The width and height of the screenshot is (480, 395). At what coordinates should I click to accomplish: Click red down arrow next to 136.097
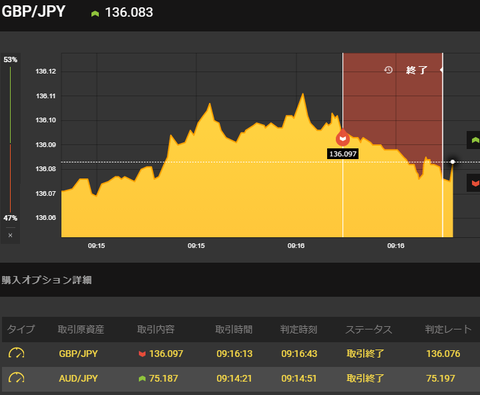pos(142,354)
